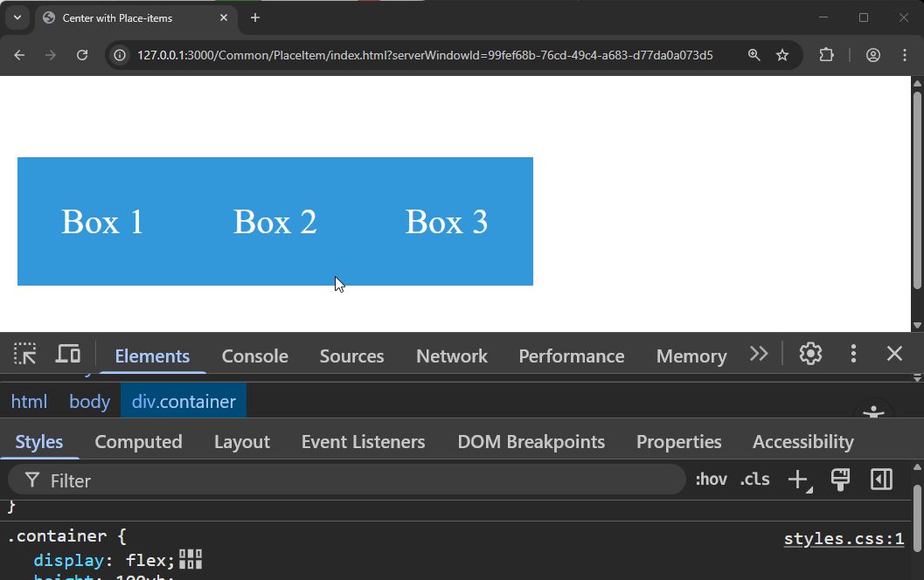Switch to the Console tab
The height and width of the screenshot is (580, 924).
coord(254,356)
